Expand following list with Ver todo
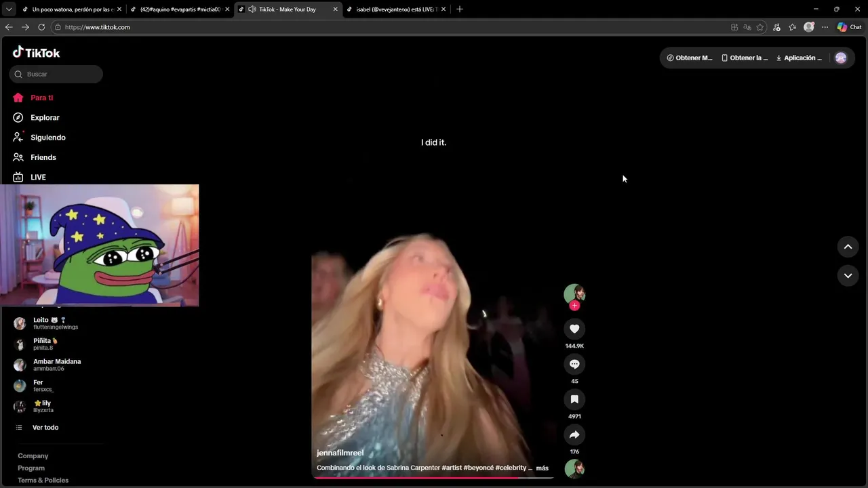The width and height of the screenshot is (868, 488). (37, 427)
